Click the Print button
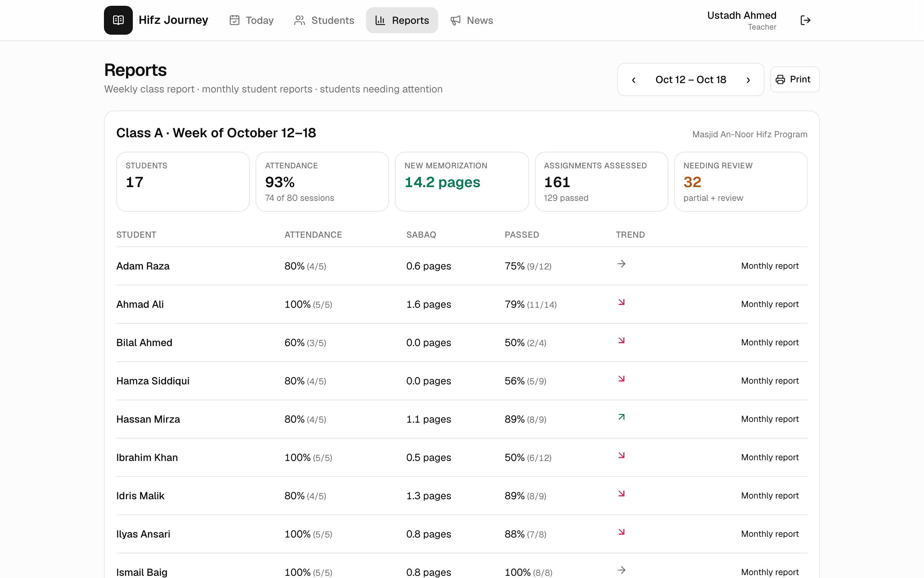924x578 pixels. coord(794,79)
